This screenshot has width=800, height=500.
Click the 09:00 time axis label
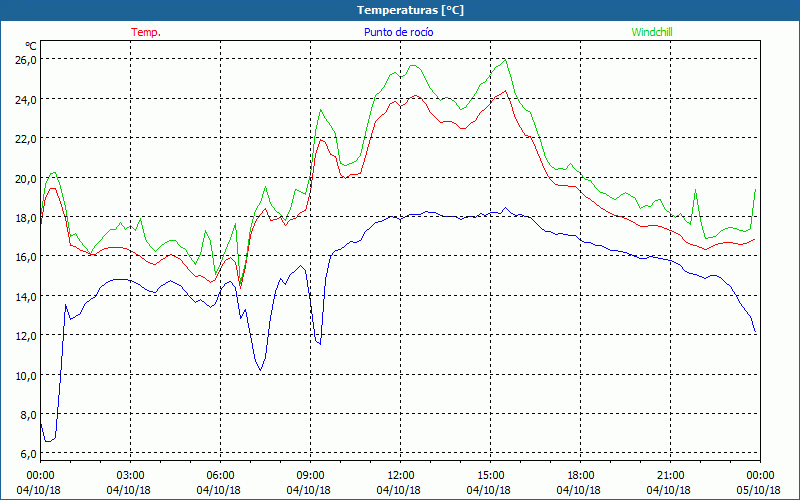[x=310, y=476]
